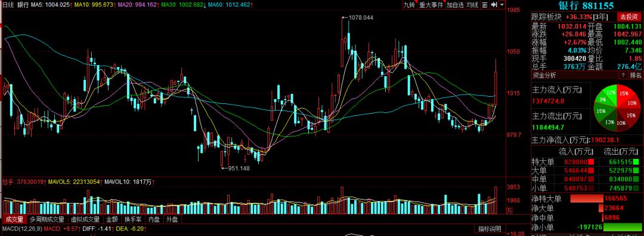
Task: Click the latest tall volume bar
Action: (496, 200)
